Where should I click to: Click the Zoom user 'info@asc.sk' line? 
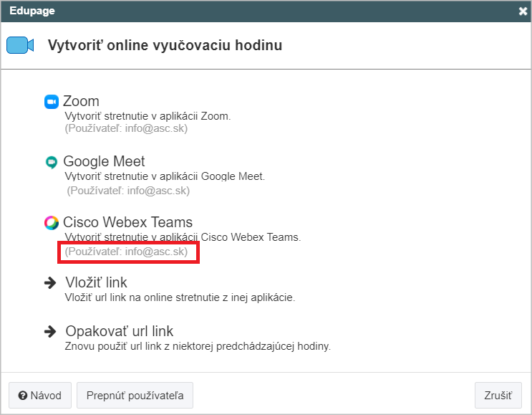pyautogui.click(x=126, y=128)
